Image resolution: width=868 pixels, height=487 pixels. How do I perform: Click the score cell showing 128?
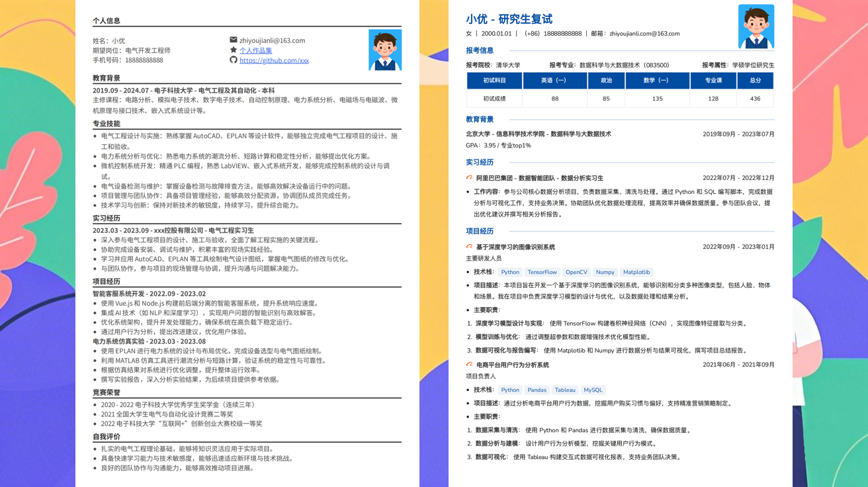(713, 99)
